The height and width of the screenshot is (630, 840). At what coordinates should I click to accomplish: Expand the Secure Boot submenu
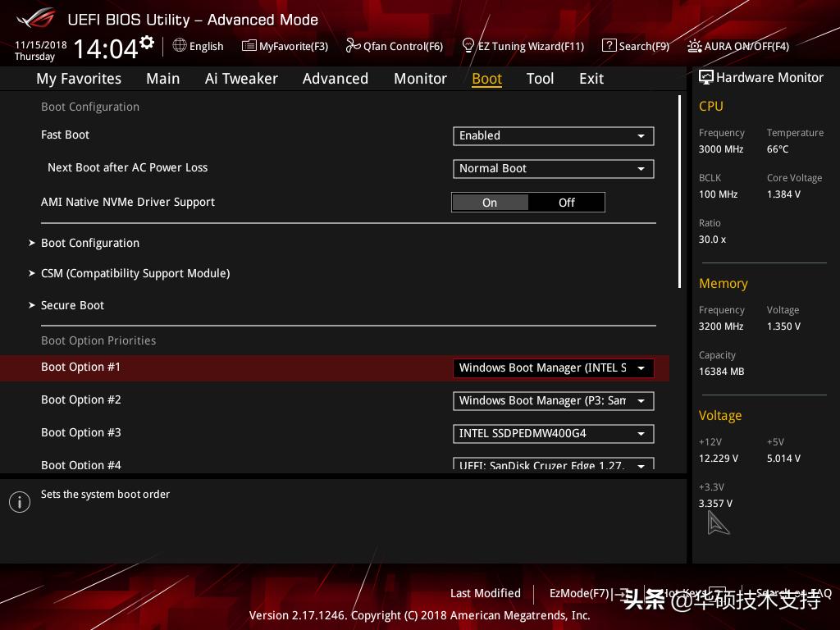pos(72,305)
